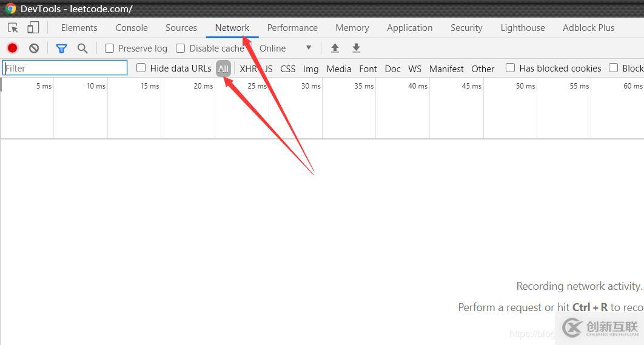The image size is (644, 345).
Task: Open the network search magnifier icon
Action: pos(82,49)
